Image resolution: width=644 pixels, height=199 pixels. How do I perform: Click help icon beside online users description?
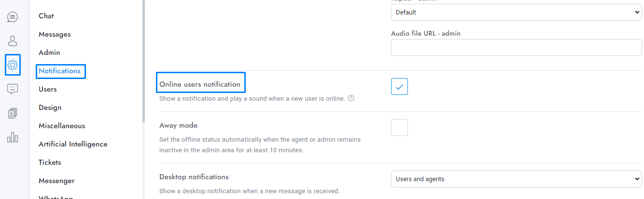coord(351,98)
